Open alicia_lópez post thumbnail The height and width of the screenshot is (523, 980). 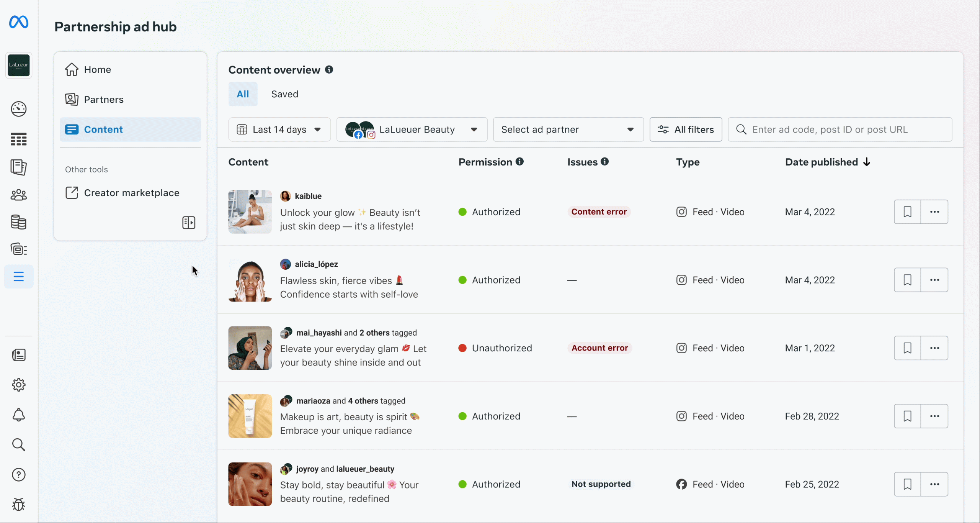tap(250, 280)
